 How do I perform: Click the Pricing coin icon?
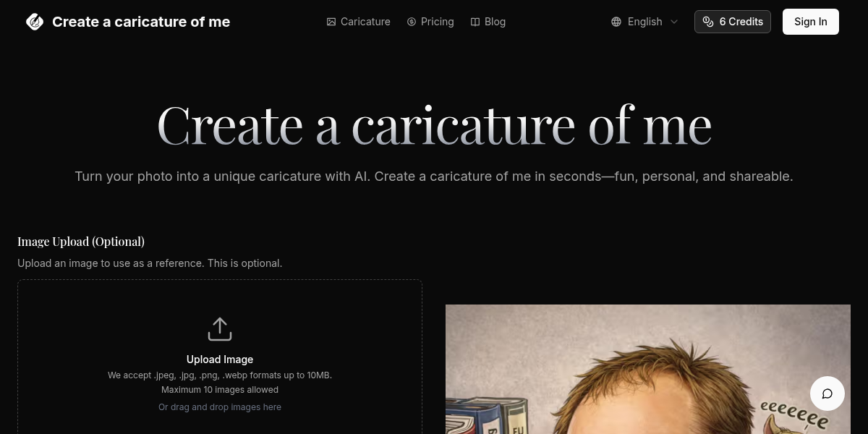410,22
